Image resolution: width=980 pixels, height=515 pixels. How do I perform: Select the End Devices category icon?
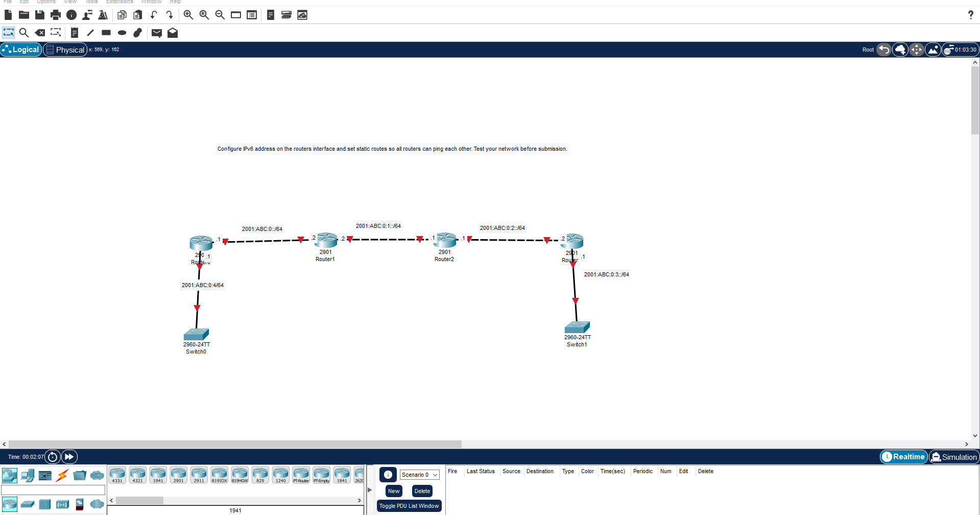(28, 476)
